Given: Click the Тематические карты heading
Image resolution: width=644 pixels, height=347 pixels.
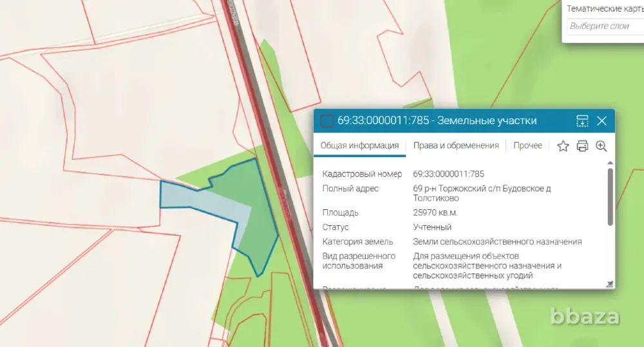Looking at the screenshot, I should [605, 8].
